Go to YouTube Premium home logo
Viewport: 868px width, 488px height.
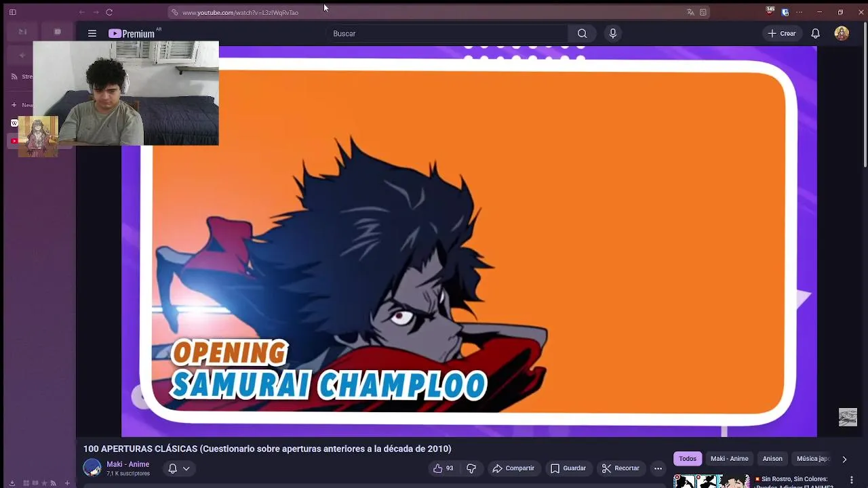(x=132, y=33)
